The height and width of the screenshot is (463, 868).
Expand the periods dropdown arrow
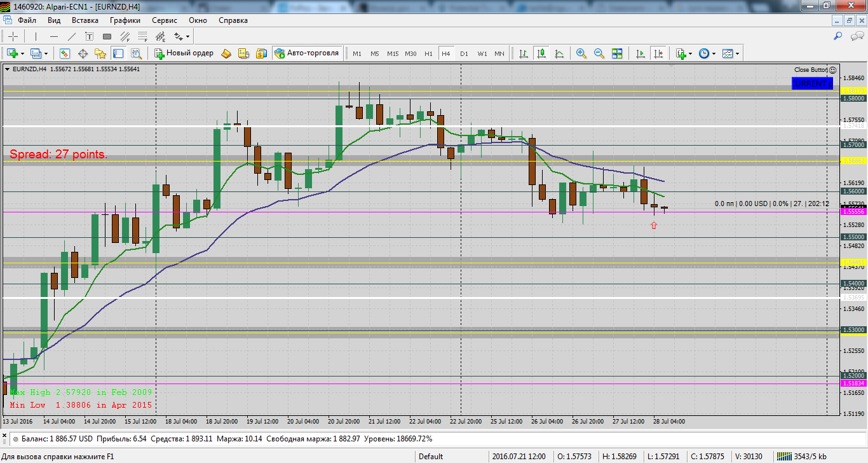tap(714, 53)
